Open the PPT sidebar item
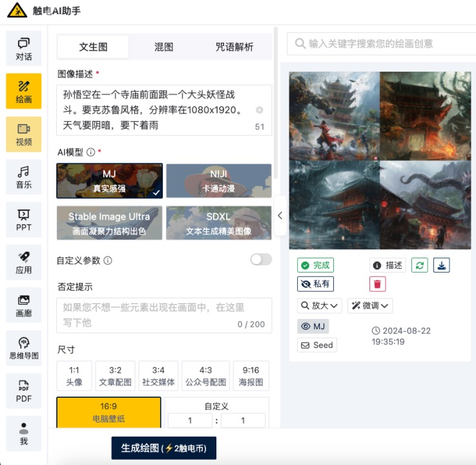Screen dimensions: 476x465 pyautogui.click(x=24, y=220)
